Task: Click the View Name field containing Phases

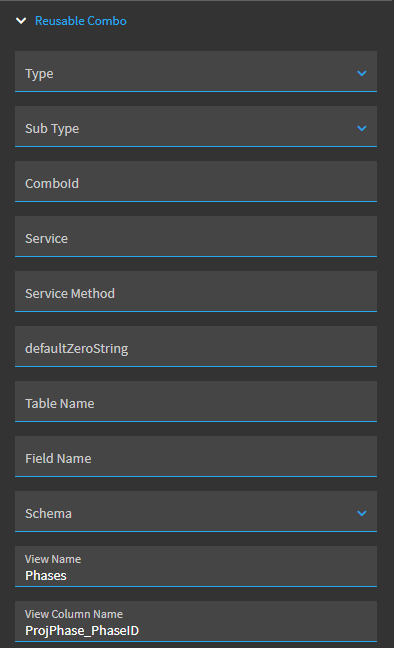Action: 196,566
